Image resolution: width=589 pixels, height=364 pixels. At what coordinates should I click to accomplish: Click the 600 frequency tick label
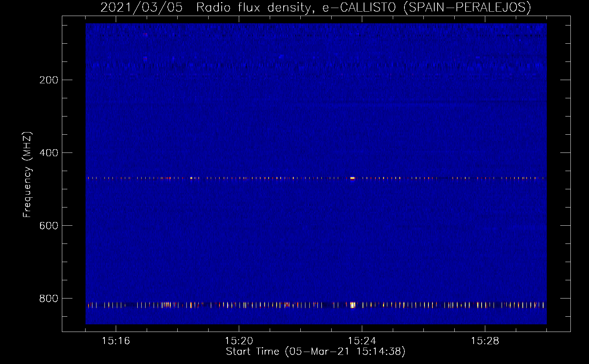[x=49, y=226]
